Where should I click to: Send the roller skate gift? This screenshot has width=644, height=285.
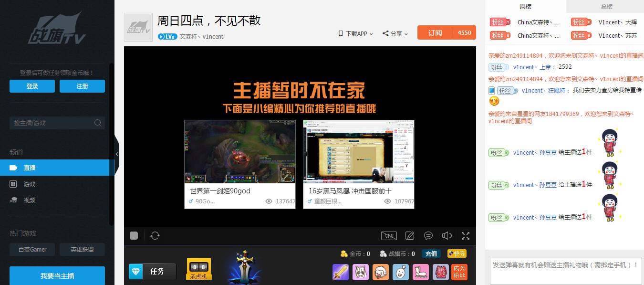point(420,272)
